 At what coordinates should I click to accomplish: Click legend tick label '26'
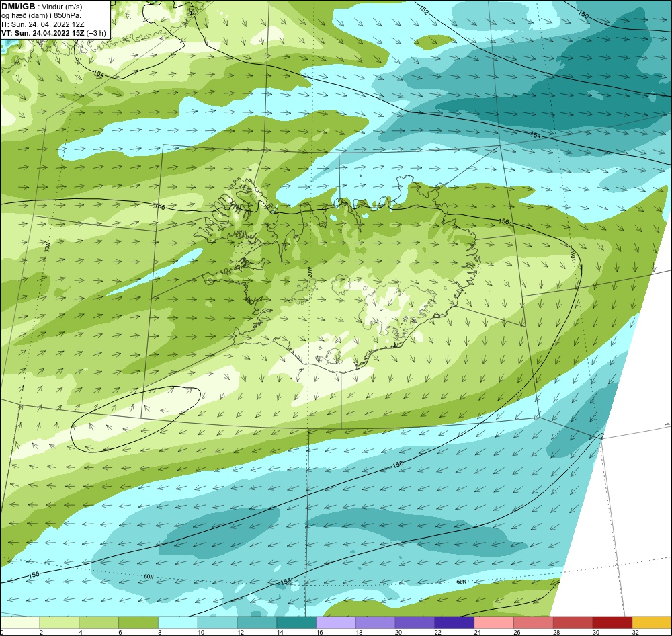pos(517,632)
